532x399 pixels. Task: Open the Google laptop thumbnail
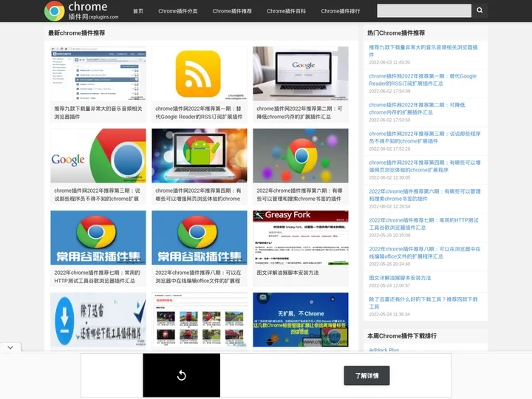click(x=301, y=73)
